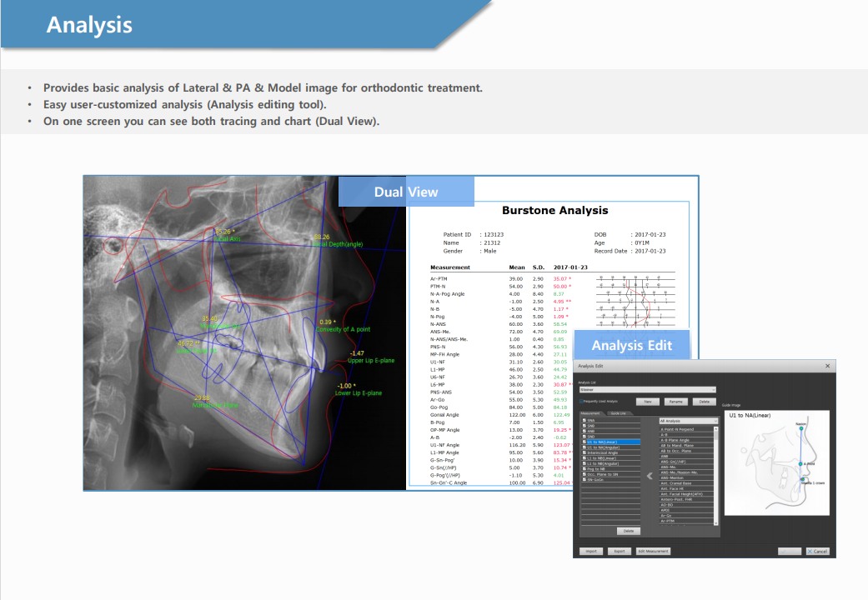Click the Lower Lip E-plane label on tracing
Screen dimensions: 868x600
(x=359, y=393)
